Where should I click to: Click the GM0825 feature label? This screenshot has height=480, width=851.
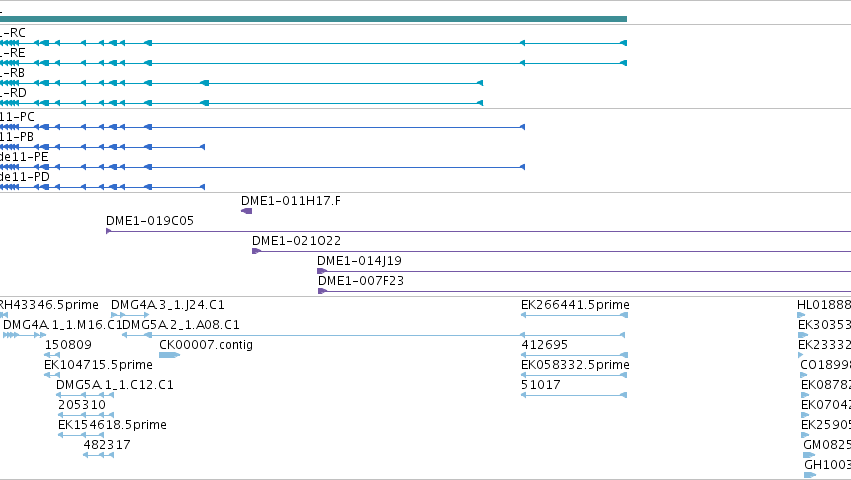pyautogui.click(x=827, y=445)
